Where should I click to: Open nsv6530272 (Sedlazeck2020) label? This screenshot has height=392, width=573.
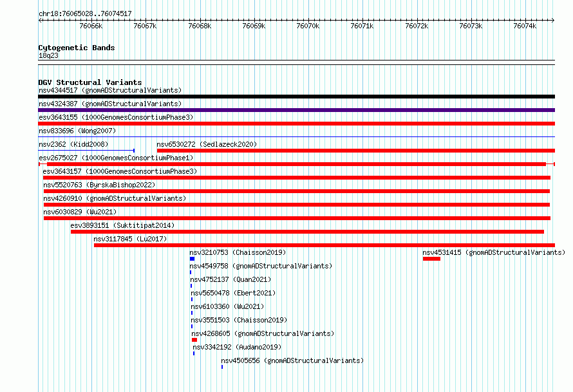click(207, 144)
